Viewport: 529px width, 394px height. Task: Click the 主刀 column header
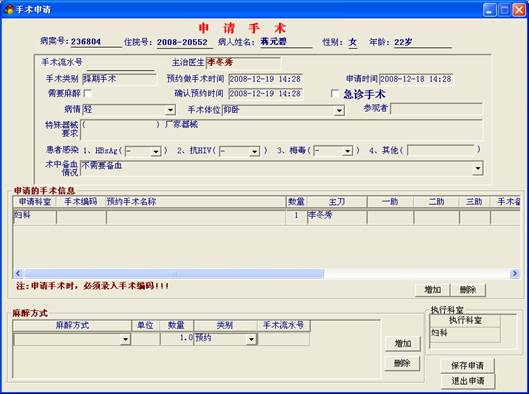337,202
